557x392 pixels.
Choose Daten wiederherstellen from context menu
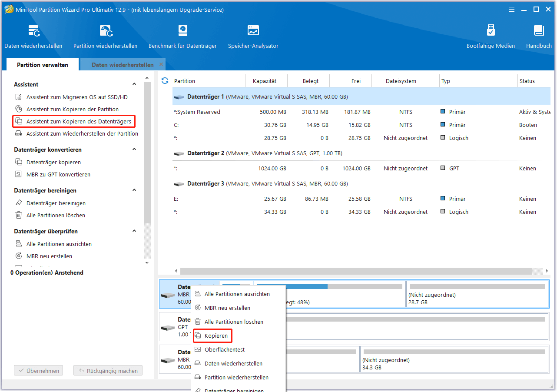click(x=238, y=364)
